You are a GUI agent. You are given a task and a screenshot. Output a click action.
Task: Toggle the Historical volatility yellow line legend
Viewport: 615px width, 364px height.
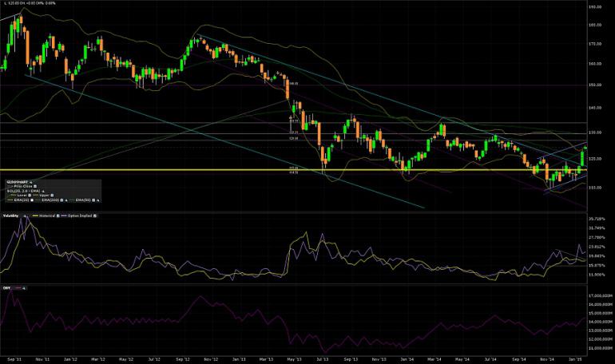coord(35,216)
